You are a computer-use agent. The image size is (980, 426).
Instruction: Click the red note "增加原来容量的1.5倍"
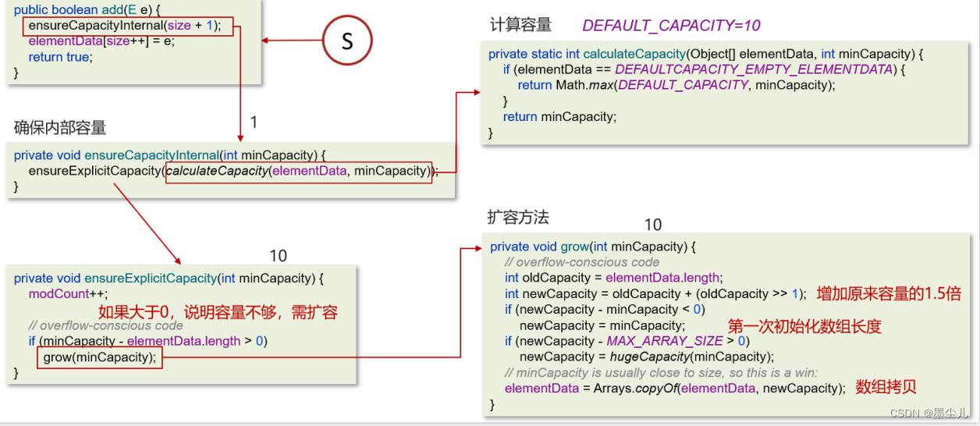point(889,293)
